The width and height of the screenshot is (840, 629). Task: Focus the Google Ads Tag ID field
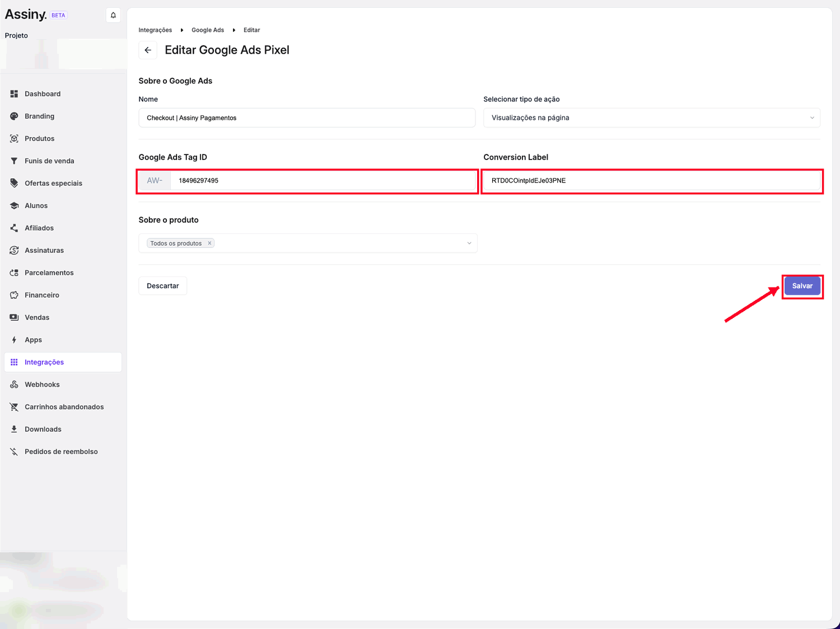click(323, 181)
